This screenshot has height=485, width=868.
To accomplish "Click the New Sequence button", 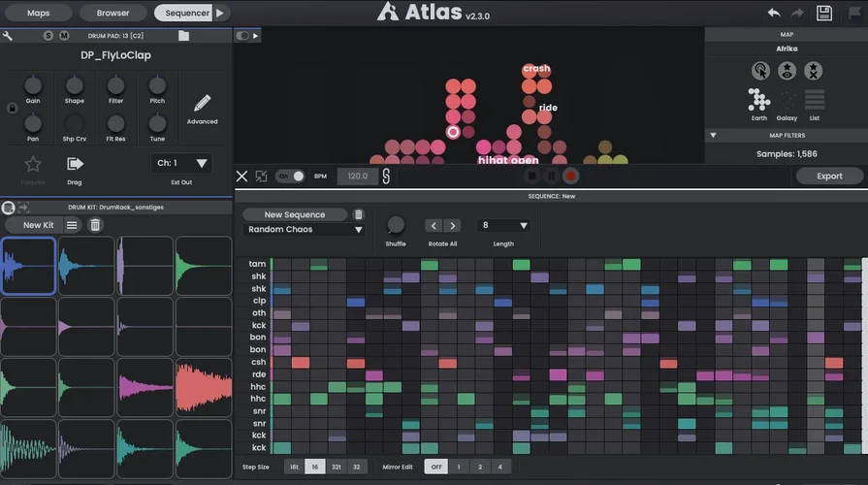I will (x=294, y=214).
